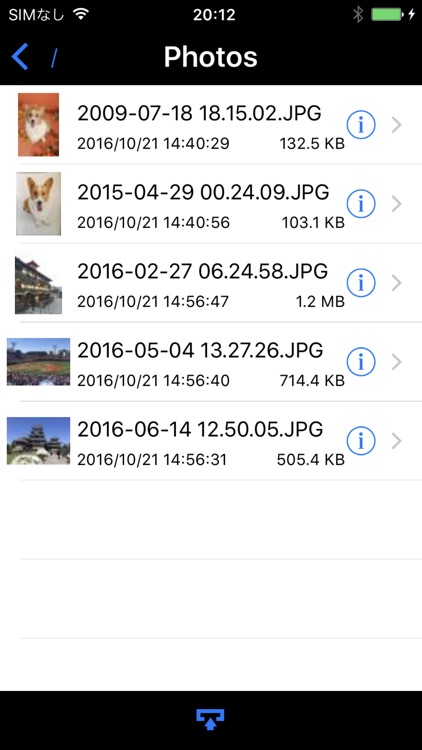
Task: Open the root path slash link
Action: click(x=54, y=57)
